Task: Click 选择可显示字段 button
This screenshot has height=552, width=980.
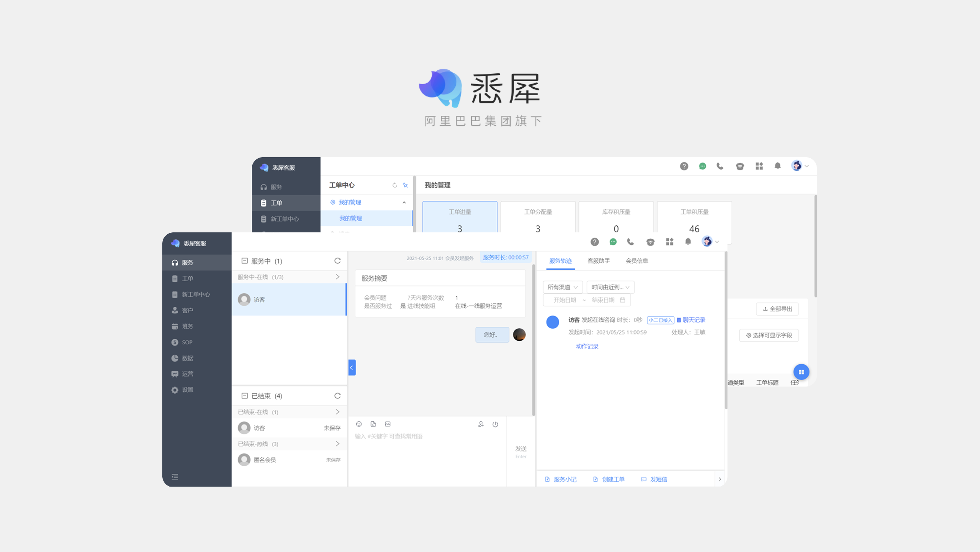Action: point(769,335)
